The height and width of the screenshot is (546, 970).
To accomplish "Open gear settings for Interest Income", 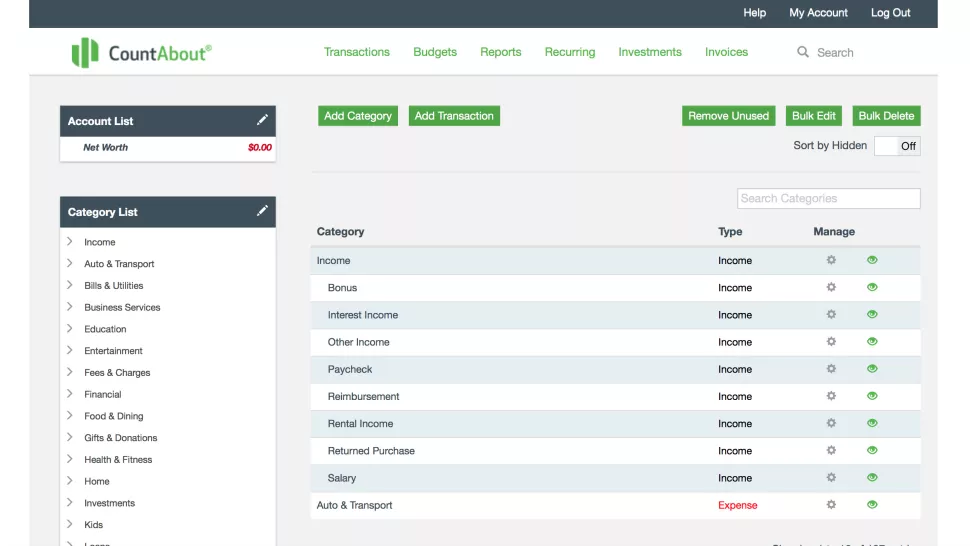I will pyautogui.click(x=831, y=314).
